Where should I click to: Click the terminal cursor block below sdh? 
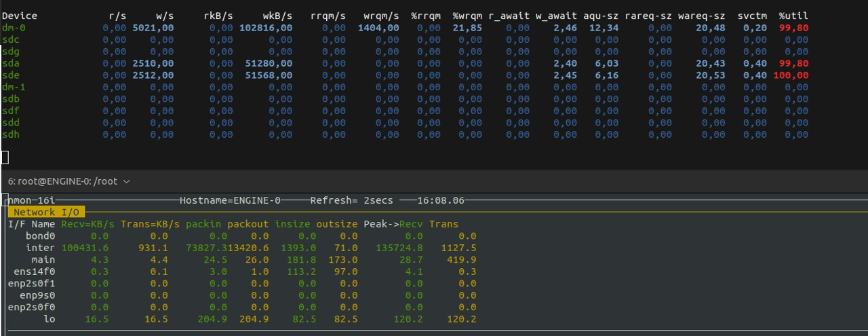coord(5,157)
